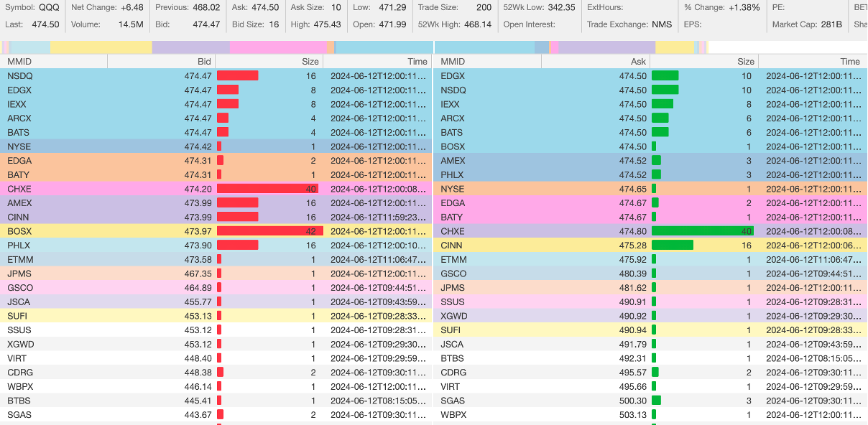Viewport: 868px width, 425px height.
Task: Click the Last price value 474.50
Action: [46, 24]
